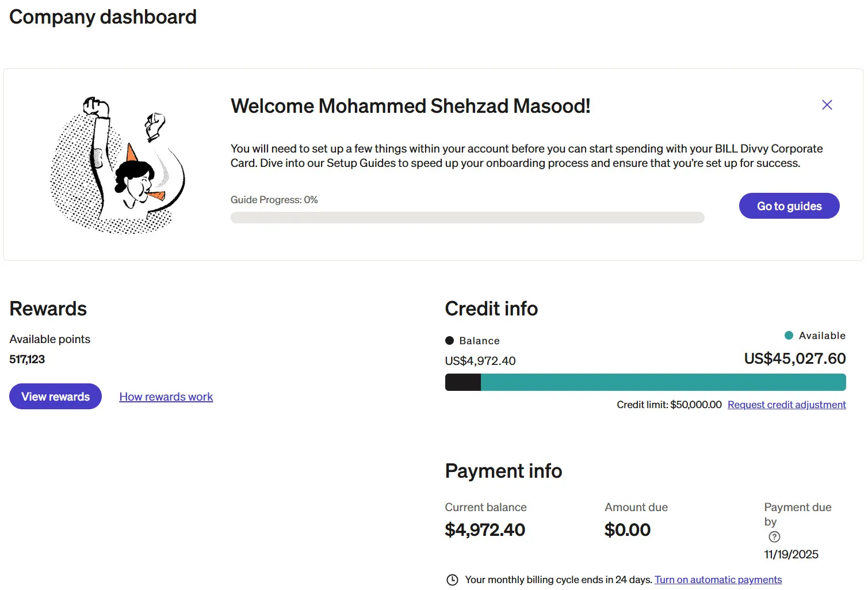Click the clock icon beside billing cycle notice
The width and height of the screenshot is (868, 590).
453,580
